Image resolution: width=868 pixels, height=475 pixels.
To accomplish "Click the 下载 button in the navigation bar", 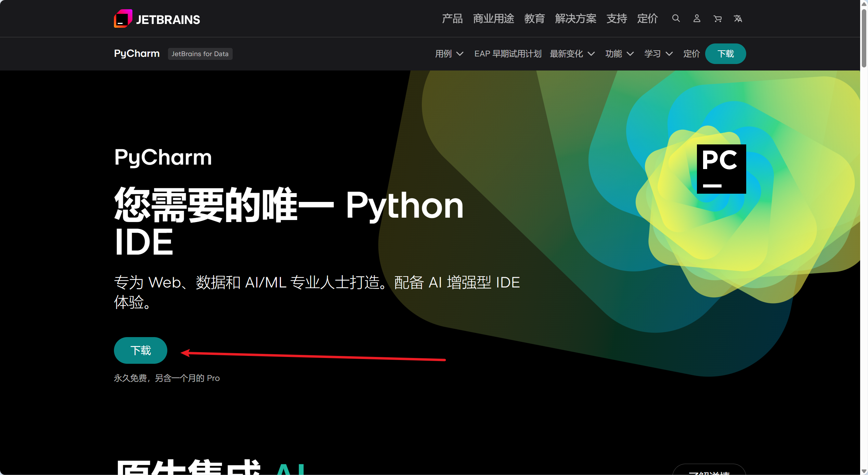I will click(x=725, y=54).
